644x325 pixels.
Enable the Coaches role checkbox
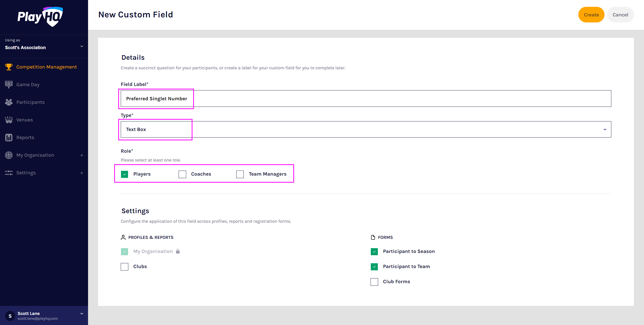pyautogui.click(x=182, y=174)
